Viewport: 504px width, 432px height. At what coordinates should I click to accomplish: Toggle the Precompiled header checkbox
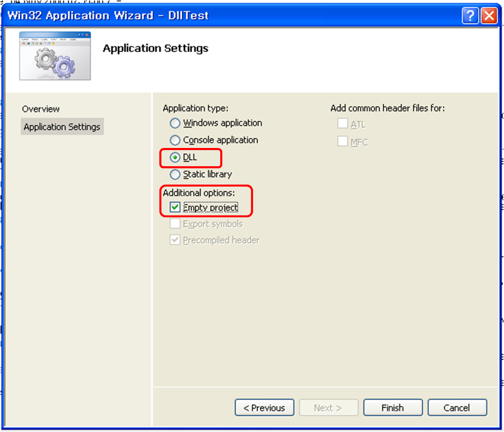click(x=175, y=240)
